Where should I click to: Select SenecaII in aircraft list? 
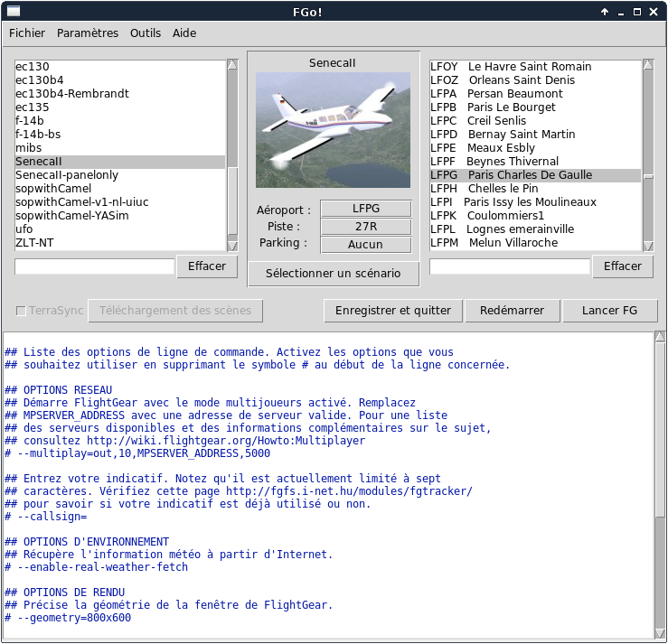click(120, 162)
